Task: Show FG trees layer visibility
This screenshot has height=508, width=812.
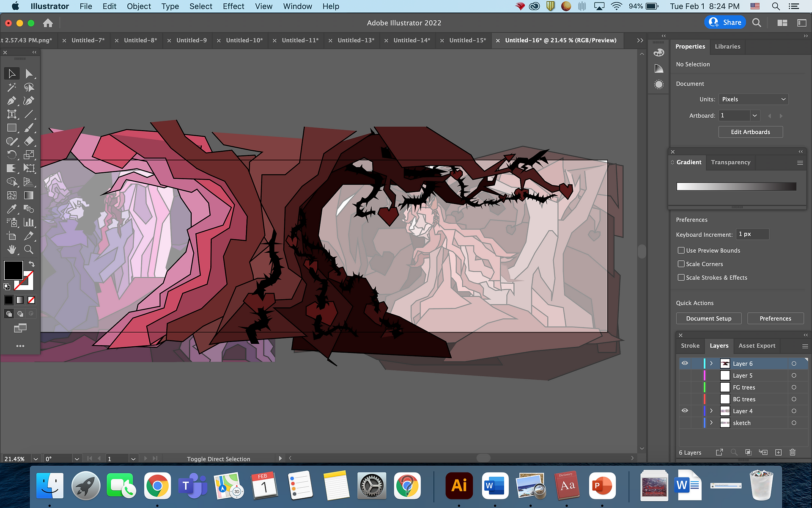Action: click(685, 387)
